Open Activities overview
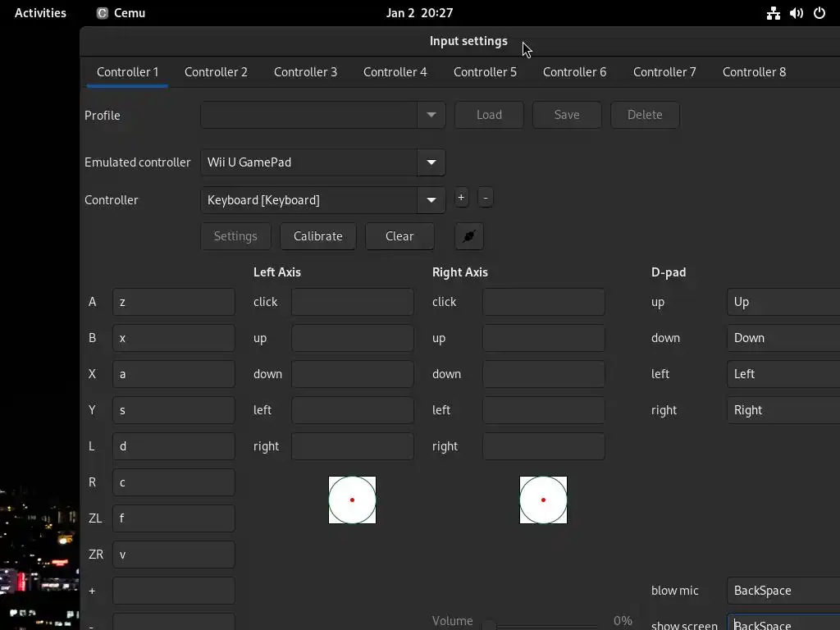840x630 pixels. click(40, 13)
